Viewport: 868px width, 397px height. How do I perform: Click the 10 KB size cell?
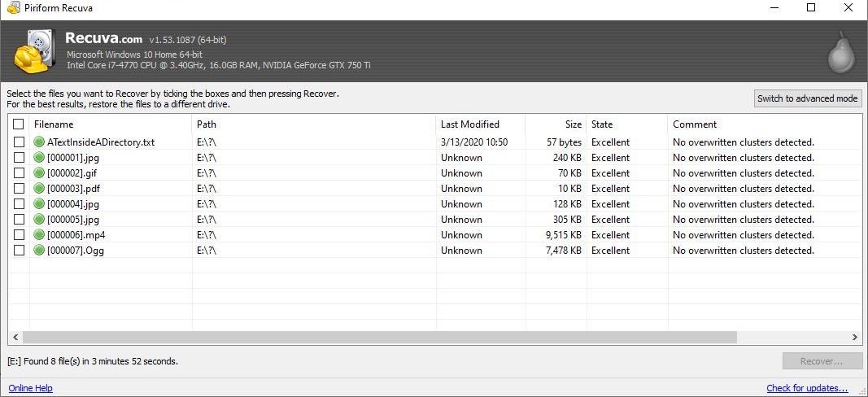click(x=569, y=189)
